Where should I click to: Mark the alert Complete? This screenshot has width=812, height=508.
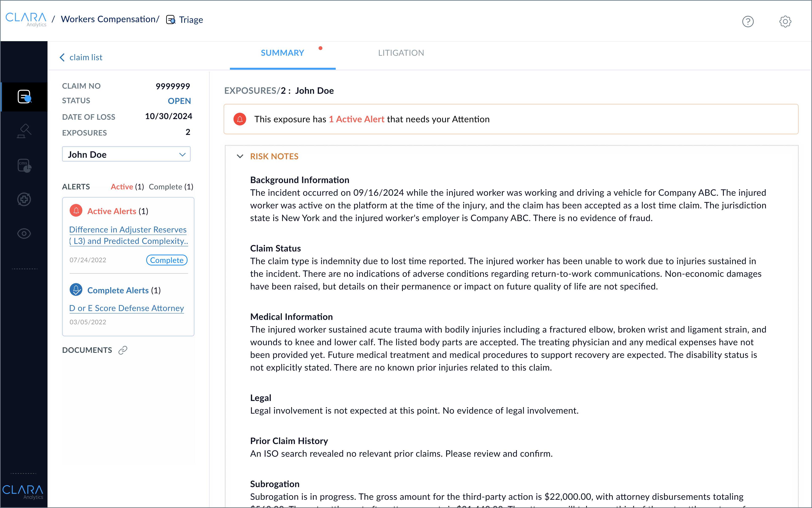click(167, 260)
